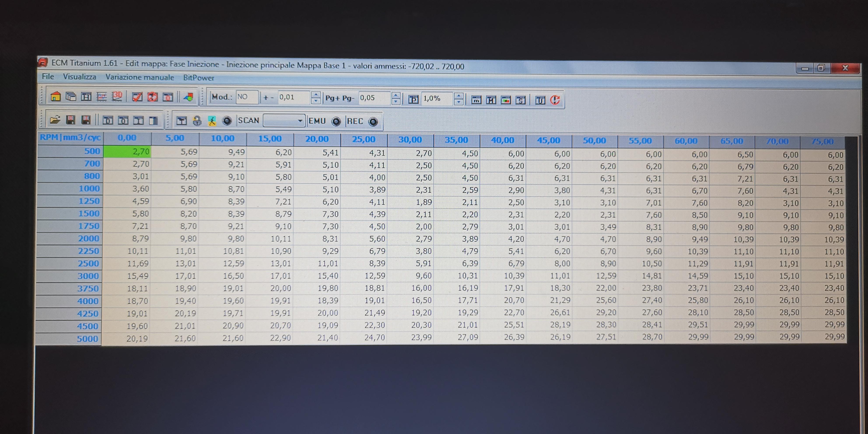Image resolution: width=868 pixels, height=434 pixels.
Task: Toggle the round button left of SCAN
Action: pos(227,121)
